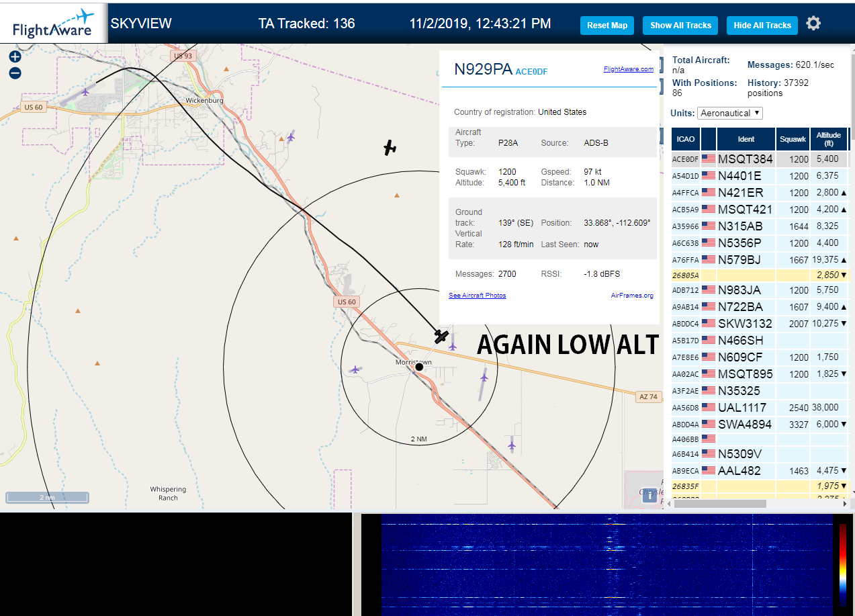855x616 pixels.
Task: Open the settings gear
Action: (813, 24)
